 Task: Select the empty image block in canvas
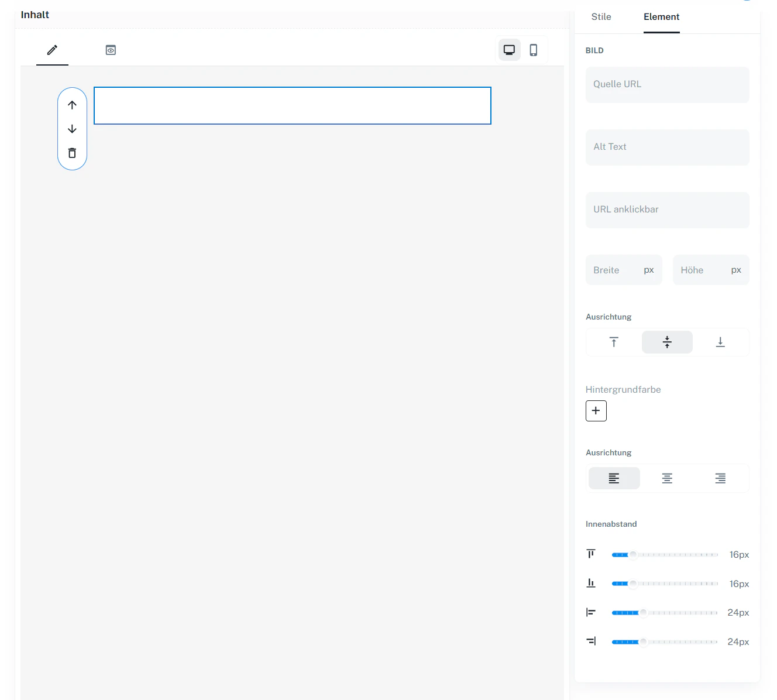293,105
